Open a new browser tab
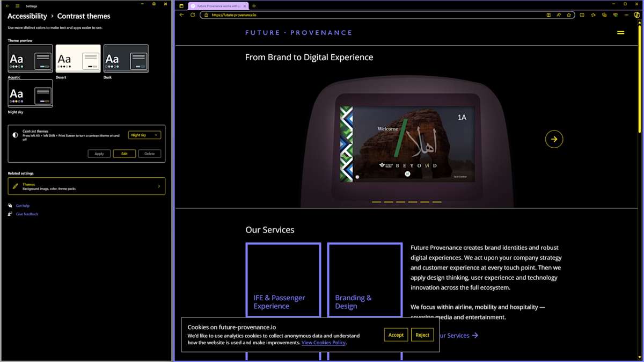 pos(254,6)
